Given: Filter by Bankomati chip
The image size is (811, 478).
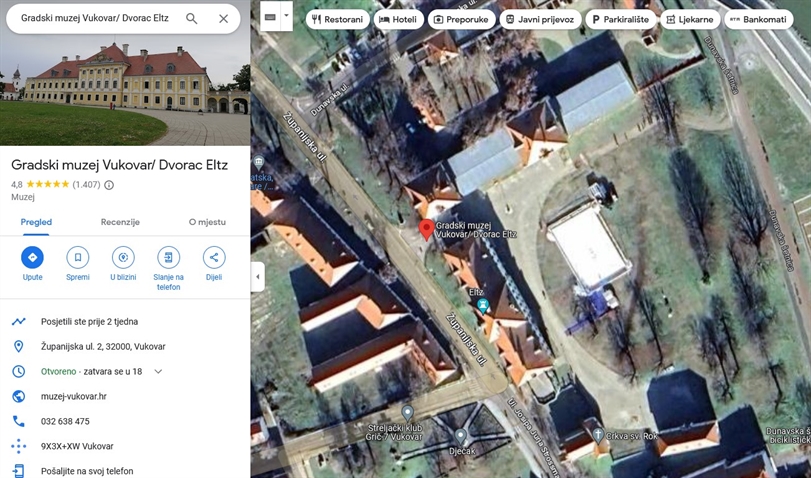Looking at the screenshot, I should [x=758, y=20].
